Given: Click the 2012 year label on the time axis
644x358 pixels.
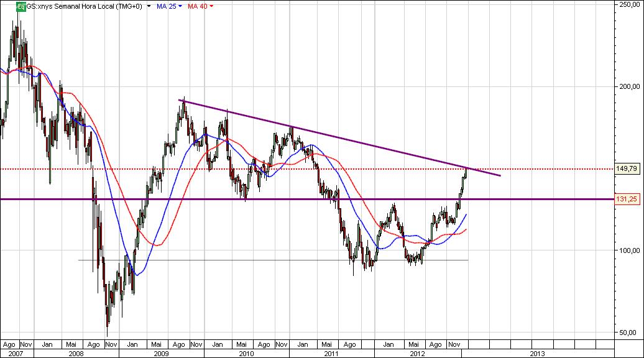Looking at the screenshot, I should (417, 354).
